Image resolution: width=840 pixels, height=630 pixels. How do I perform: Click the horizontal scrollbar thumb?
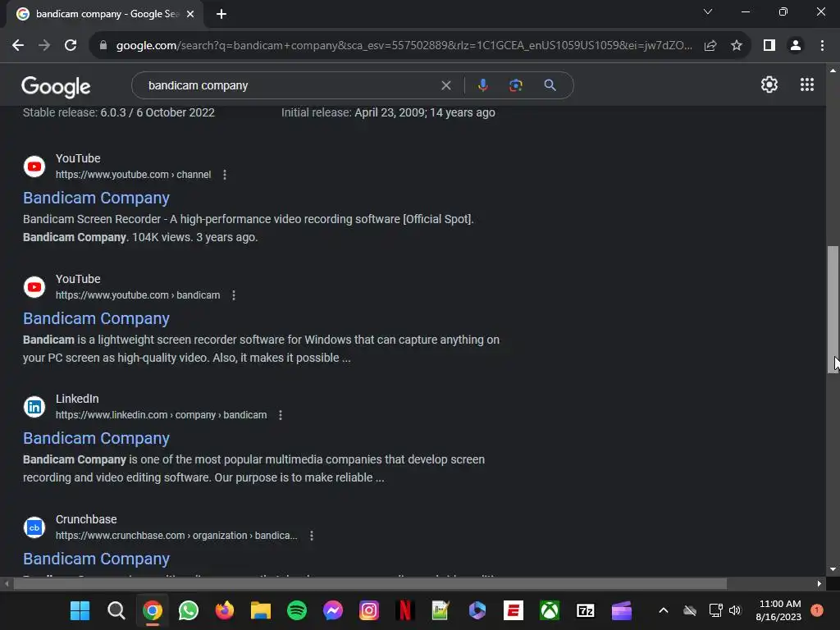pos(370,583)
